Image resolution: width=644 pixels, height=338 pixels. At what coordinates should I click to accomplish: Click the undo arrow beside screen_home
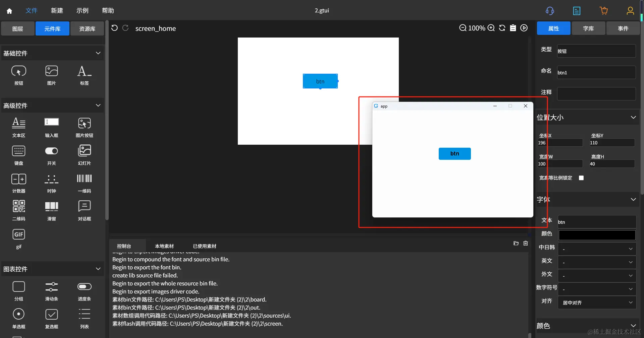[114, 28]
